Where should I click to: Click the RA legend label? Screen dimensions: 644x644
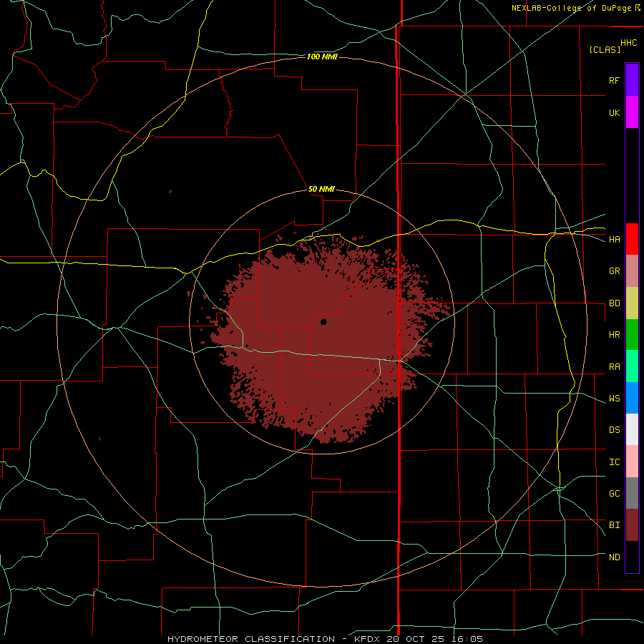(x=614, y=367)
